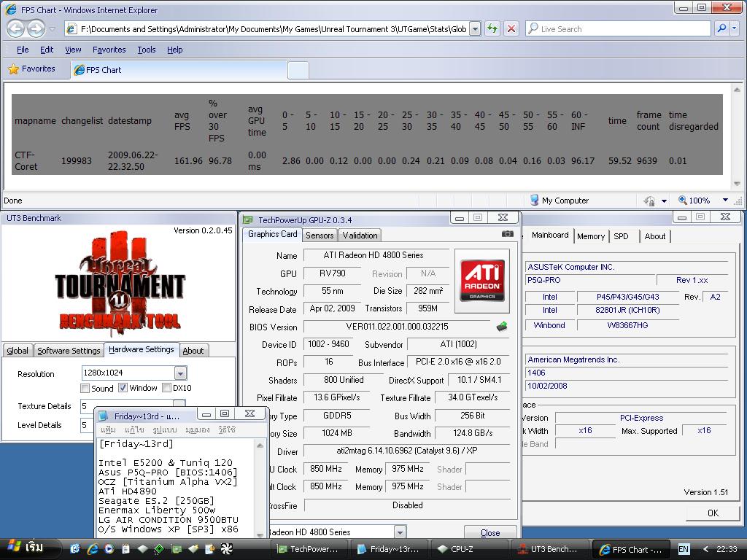Screen dimensions: 747x560
Task: Switch to TechPowerUp taskbar button
Action: point(309,549)
